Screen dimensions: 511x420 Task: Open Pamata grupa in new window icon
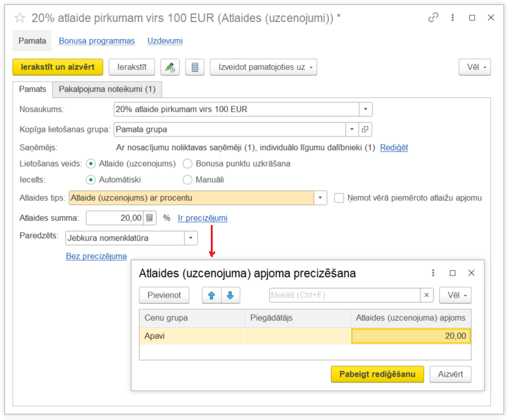tap(366, 130)
